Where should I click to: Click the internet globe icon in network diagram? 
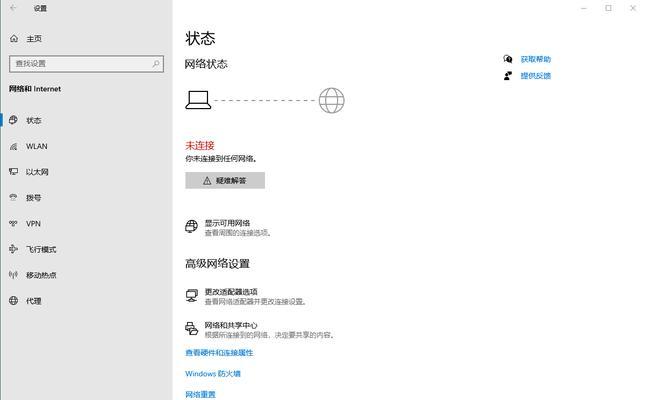[x=332, y=100]
